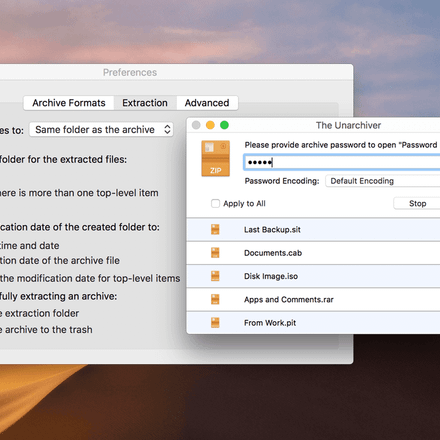This screenshot has width=440, height=440.
Task: Click the Password Encoding label
Action: [x=282, y=181]
